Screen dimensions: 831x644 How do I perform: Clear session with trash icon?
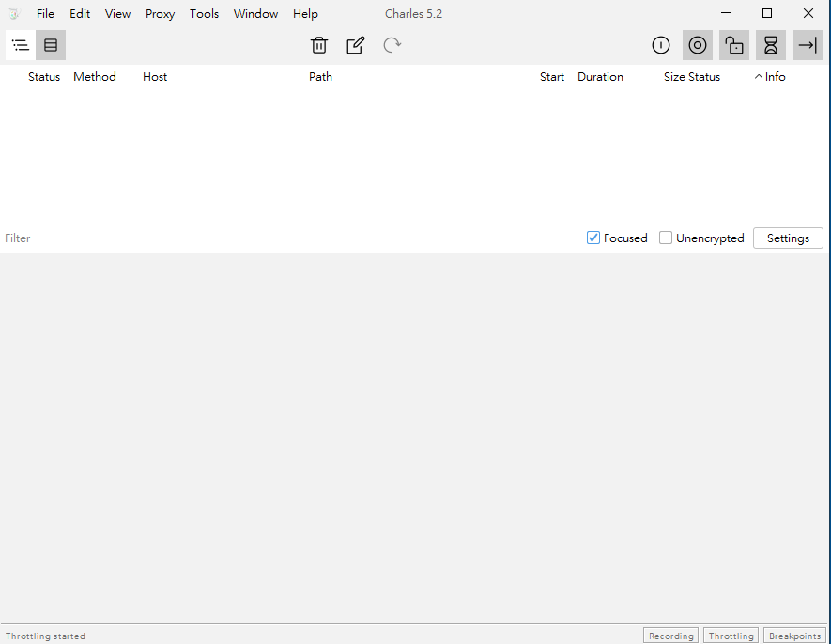(x=319, y=45)
